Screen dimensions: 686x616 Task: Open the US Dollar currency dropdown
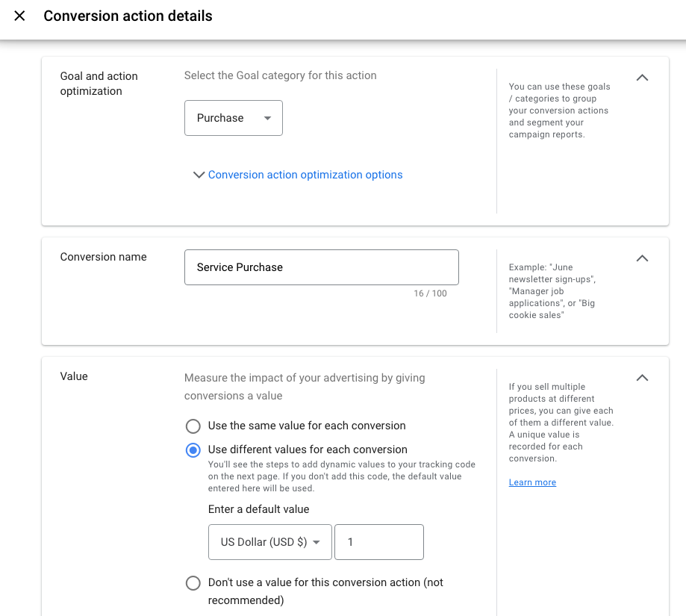coord(269,542)
